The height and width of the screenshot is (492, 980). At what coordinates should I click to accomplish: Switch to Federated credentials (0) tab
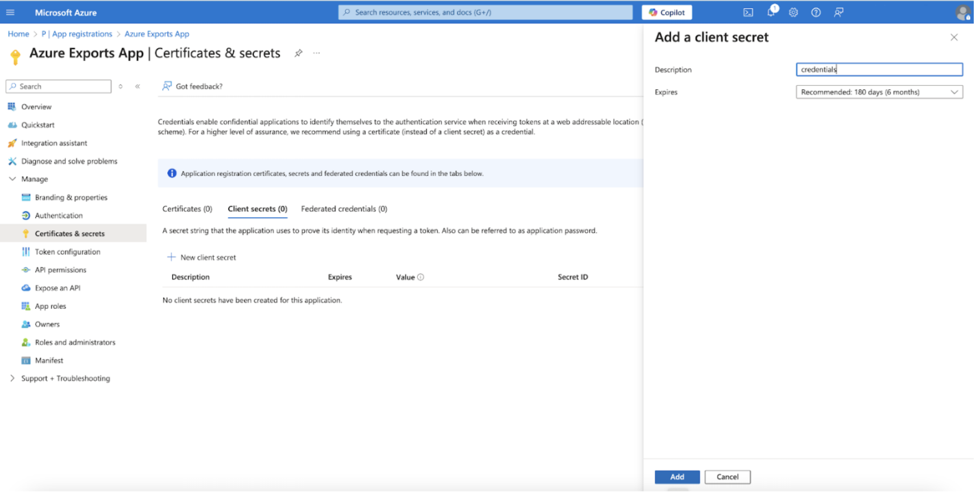pyautogui.click(x=344, y=209)
